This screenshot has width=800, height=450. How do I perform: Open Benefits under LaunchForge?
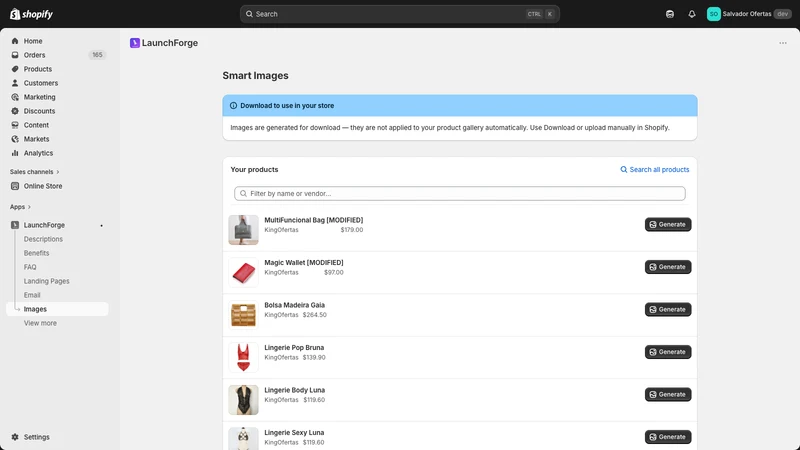click(x=36, y=253)
